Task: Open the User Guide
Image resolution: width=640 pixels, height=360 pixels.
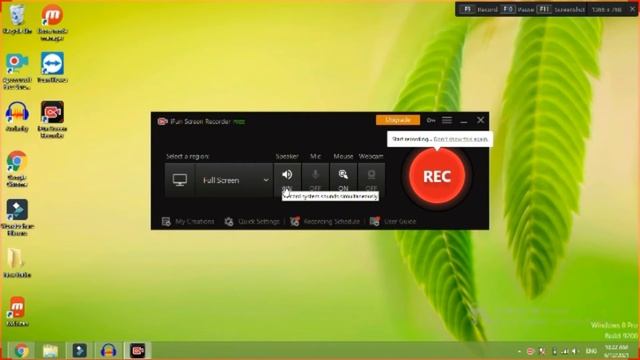Action: (393, 221)
